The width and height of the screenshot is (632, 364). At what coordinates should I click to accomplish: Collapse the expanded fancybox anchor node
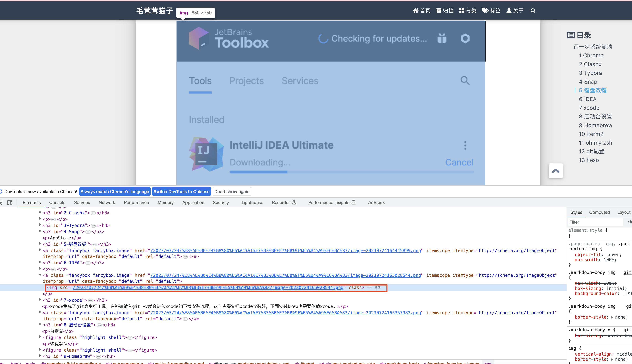pos(40,275)
